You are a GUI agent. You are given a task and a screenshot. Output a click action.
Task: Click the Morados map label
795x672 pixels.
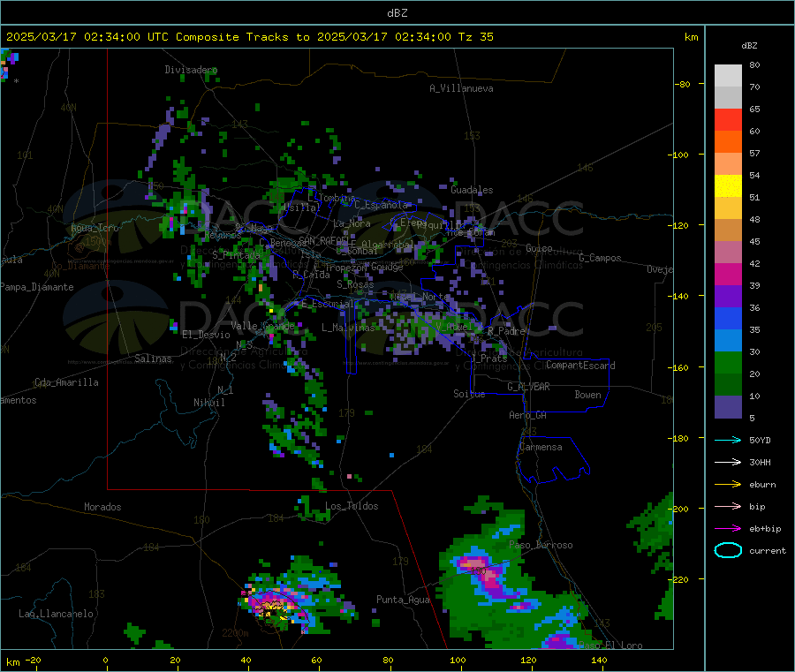pos(102,507)
